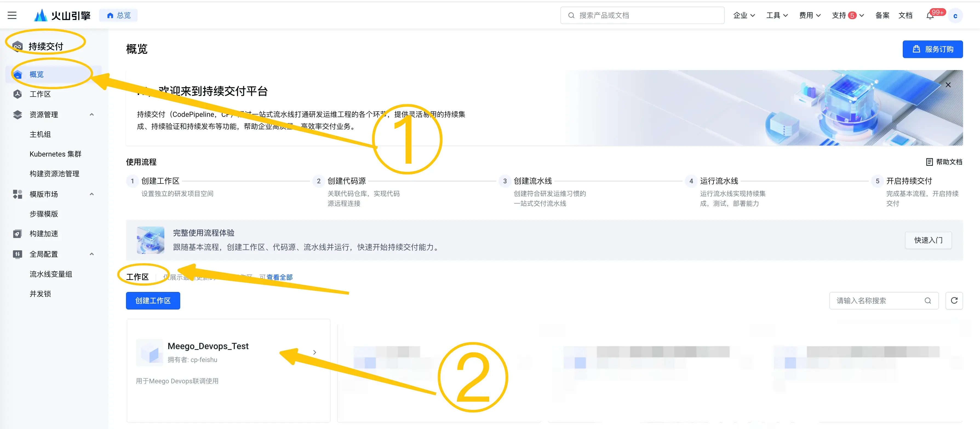Click the Meego_Devops_Test workspace cube icon
This screenshot has height=429, width=980.
coord(150,352)
